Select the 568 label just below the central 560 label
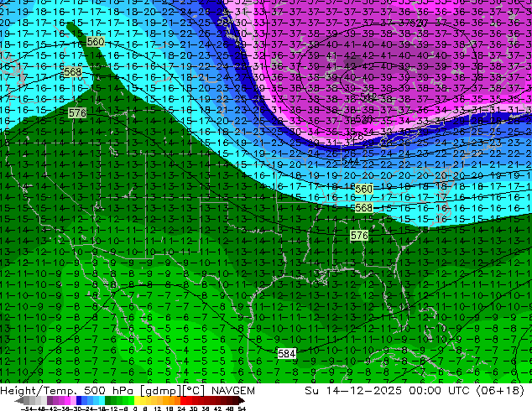This screenshot has width=532, height=411. click(x=363, y=207)
